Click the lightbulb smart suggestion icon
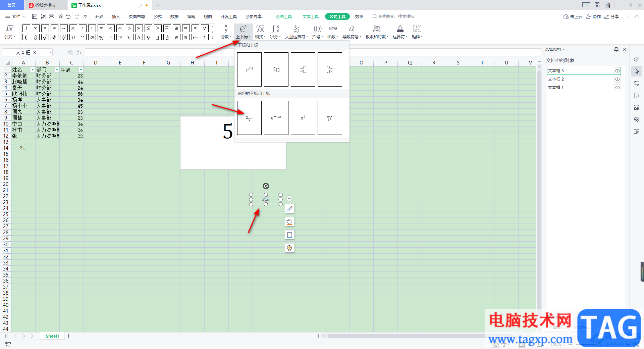Screen dimensions: 644x349 pos(289,248)
